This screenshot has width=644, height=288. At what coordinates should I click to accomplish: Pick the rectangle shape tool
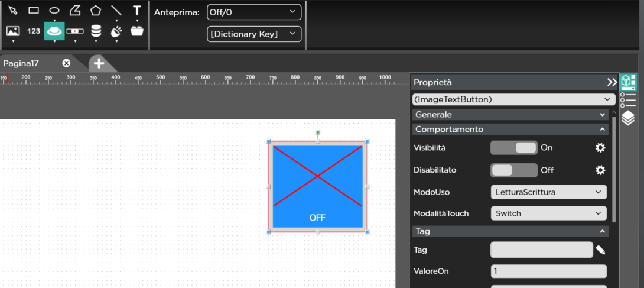pos(34,10)
